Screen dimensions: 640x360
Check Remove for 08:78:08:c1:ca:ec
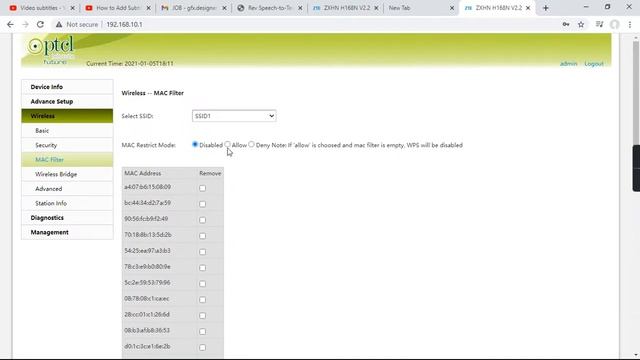pos(202,300)
